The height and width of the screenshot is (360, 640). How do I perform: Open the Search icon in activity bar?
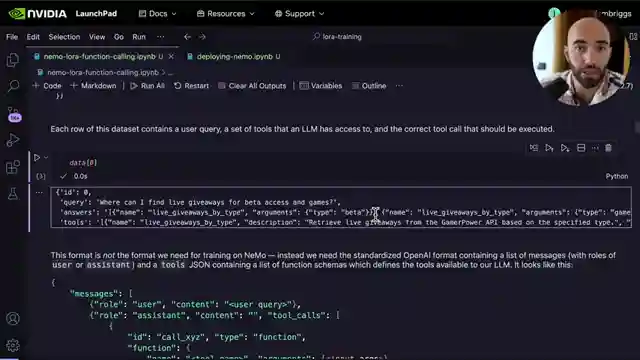13,86
